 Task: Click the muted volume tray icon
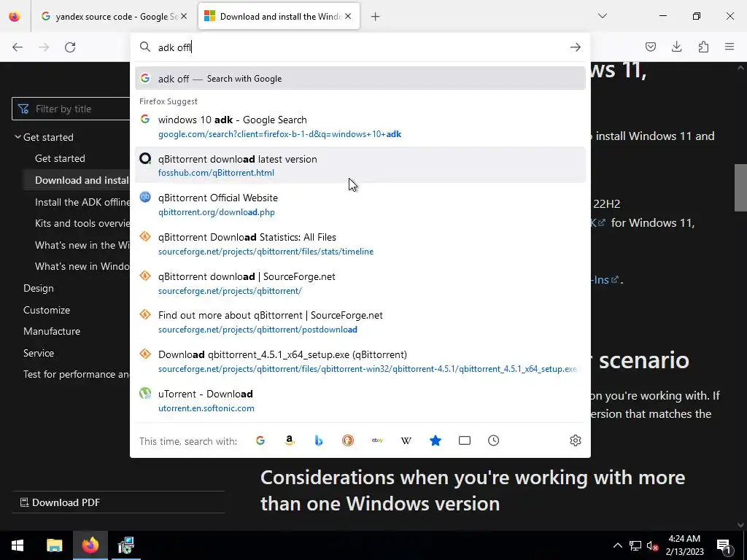click(652, 545)
